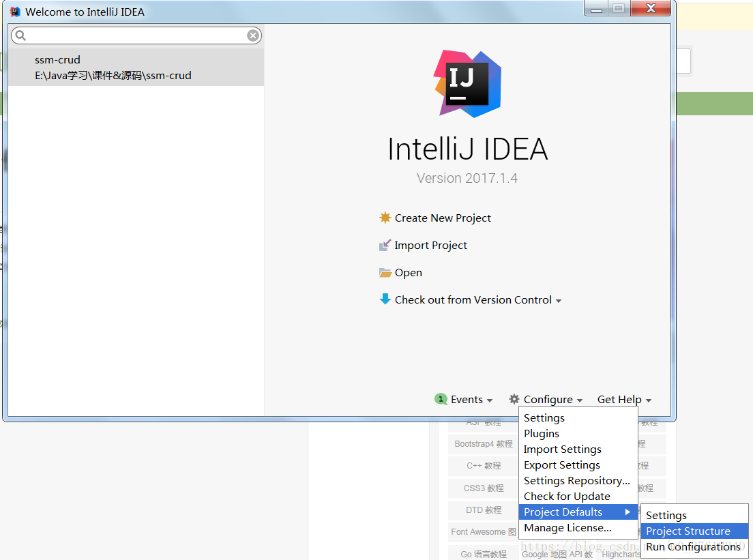Viewport: 753px width, 560px height.
Task: Click the Create New Project star icon
Action: pos(385,218)
